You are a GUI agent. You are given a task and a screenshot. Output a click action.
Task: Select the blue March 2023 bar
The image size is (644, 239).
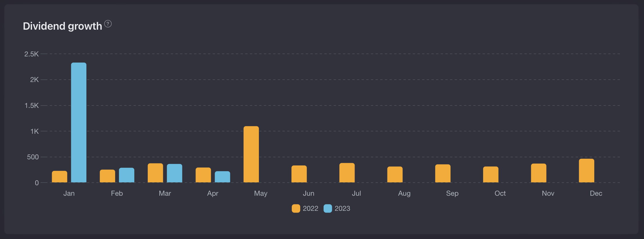175,173
